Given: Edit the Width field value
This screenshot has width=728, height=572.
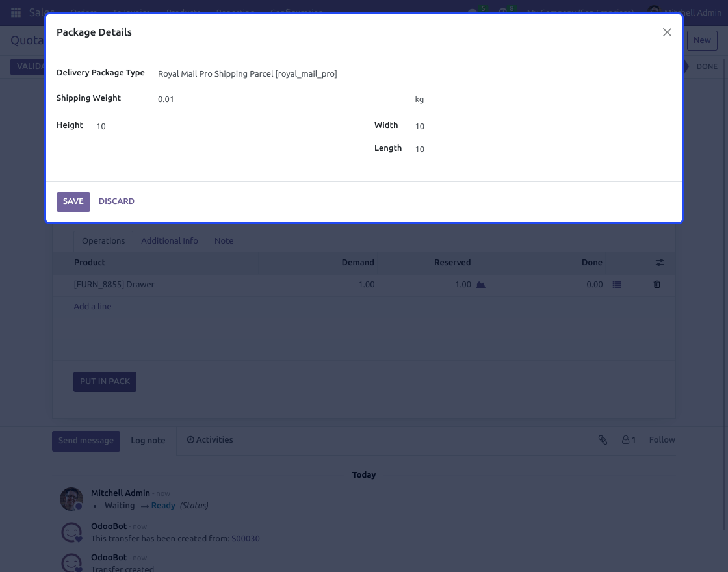Looking at the screenshot, I should [x=543, y=126].
